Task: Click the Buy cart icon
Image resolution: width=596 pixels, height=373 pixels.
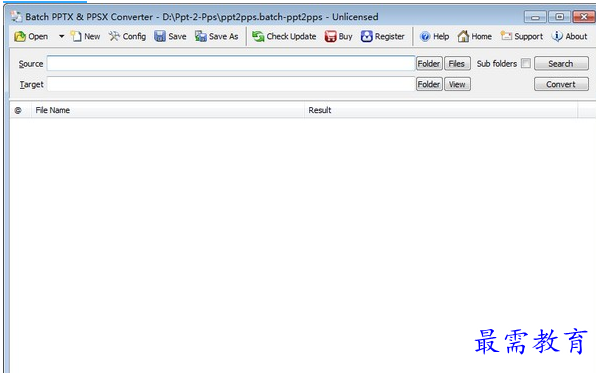Action: point(330,37)
